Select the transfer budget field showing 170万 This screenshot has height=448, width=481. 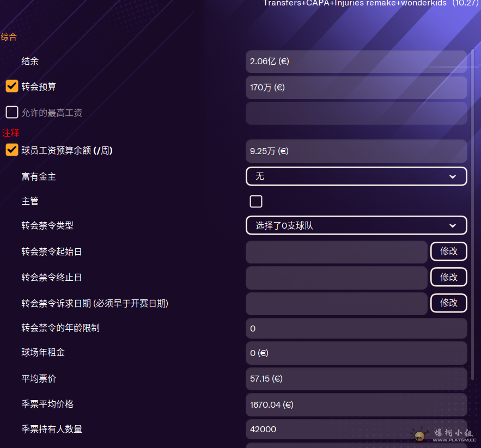(356, 88)
